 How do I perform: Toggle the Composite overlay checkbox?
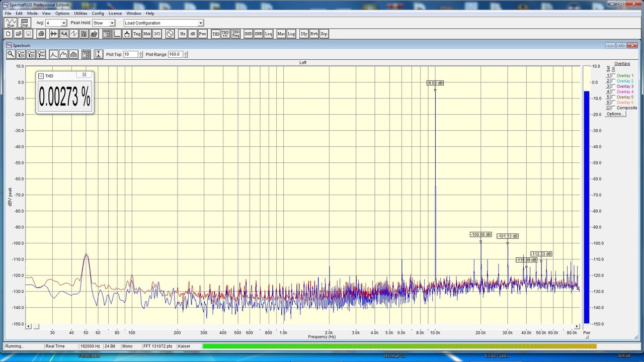pos(613,108)
